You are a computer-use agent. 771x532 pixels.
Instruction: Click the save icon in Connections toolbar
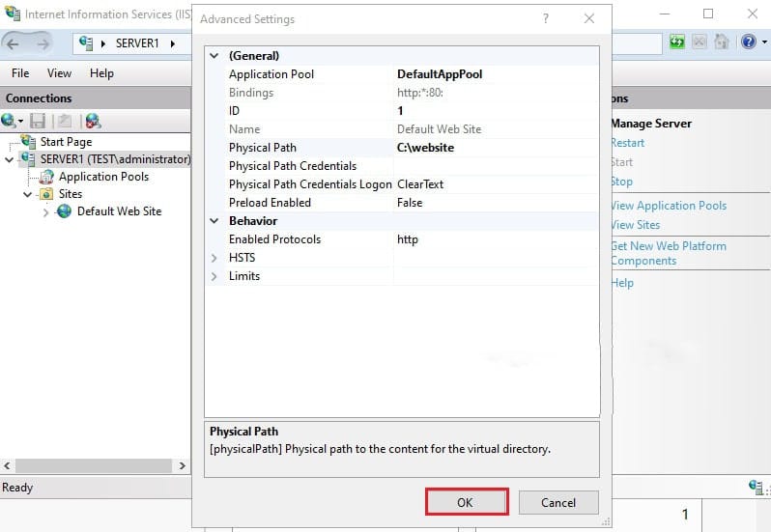tap(38, 121)
